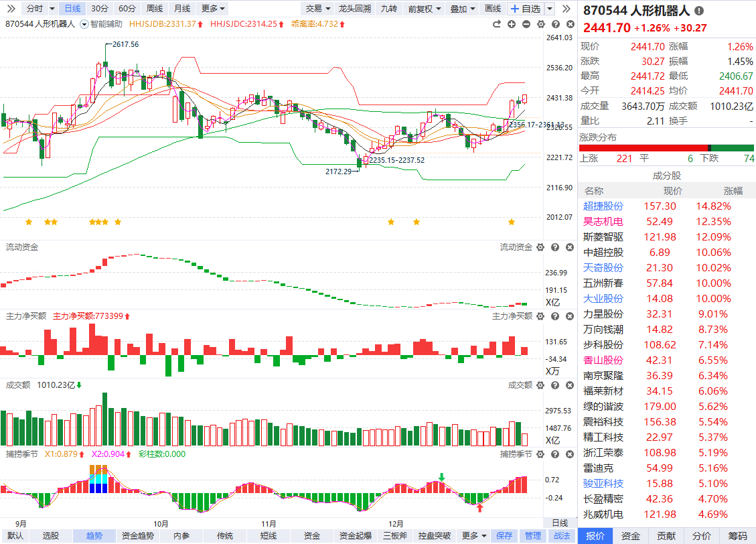
Task: Close the 成交额 indicator panel
Action: point(569,385)
